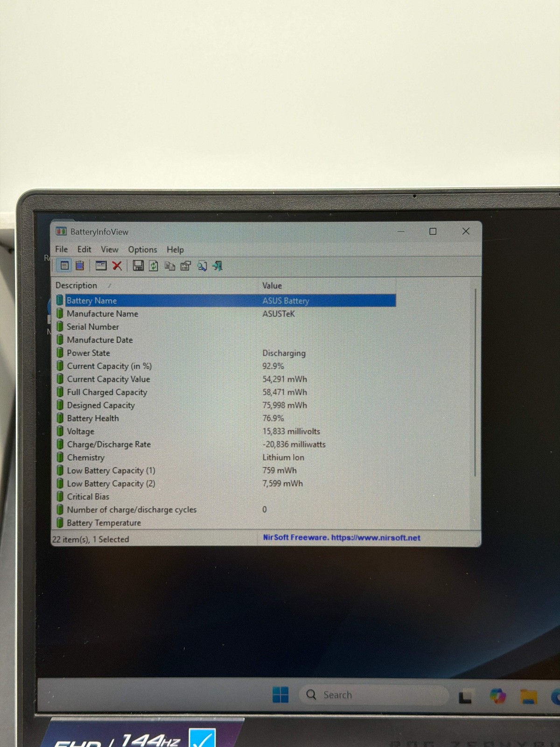This screenshot has height=747, width=560.
Task: Click the ASUSTeK manufacturer value
Action: click(x=279, y=313)
